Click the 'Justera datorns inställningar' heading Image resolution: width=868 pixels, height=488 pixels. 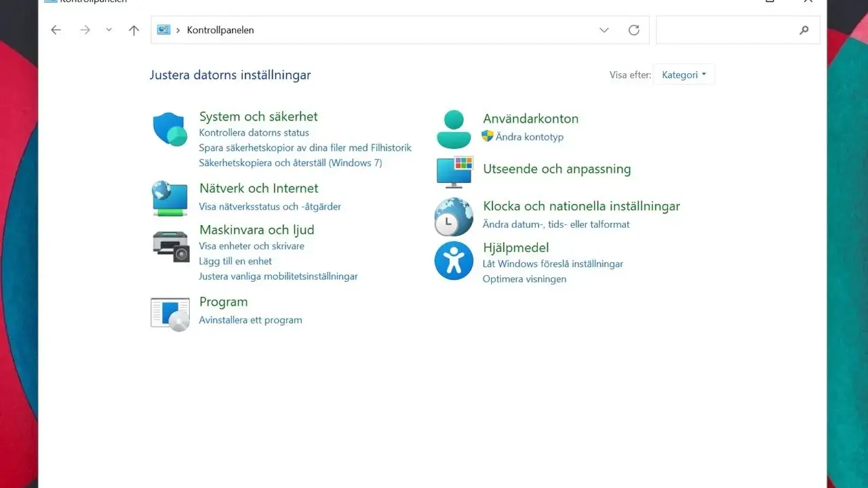[231, 75]
